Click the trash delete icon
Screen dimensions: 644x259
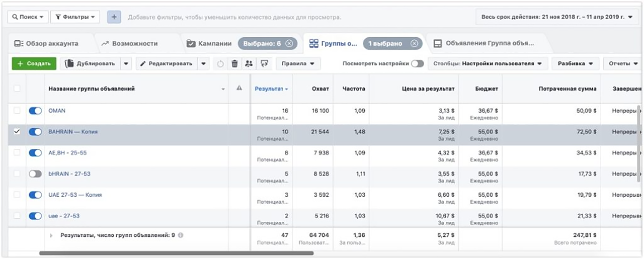[234, 64]
